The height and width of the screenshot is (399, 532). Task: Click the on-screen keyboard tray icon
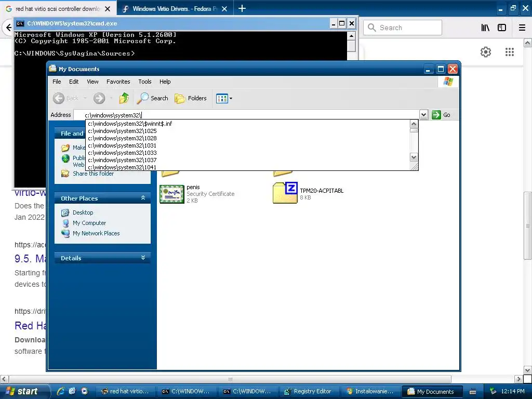tap(473, 392)
